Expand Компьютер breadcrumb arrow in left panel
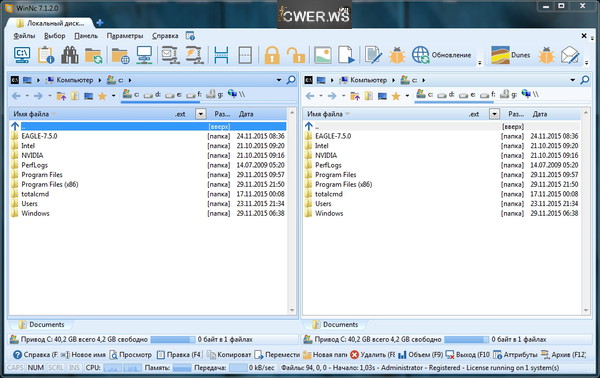Image resolution: width=600 pixels, height=378 pixels. tap(99, 80)
